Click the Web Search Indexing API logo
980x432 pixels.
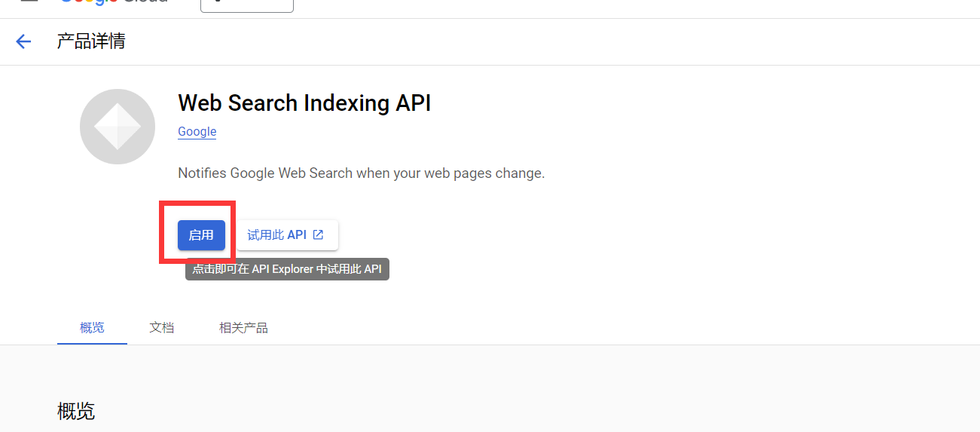pyautogui.click(x=118, y=127)
